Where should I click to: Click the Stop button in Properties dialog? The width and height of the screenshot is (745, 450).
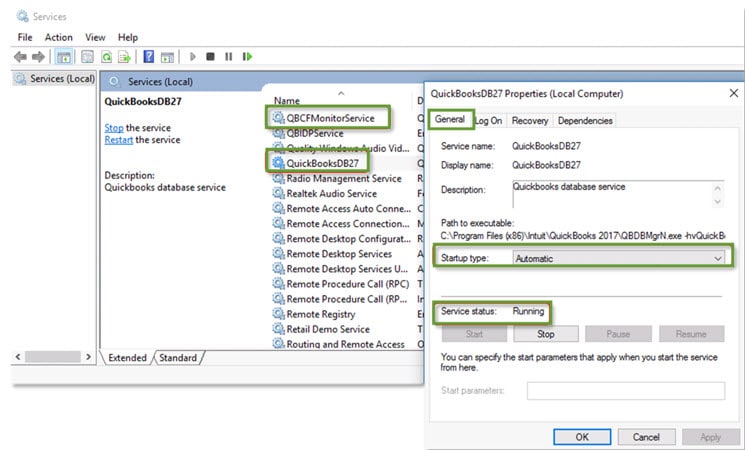pyautogui.click(x=546, y=334)
